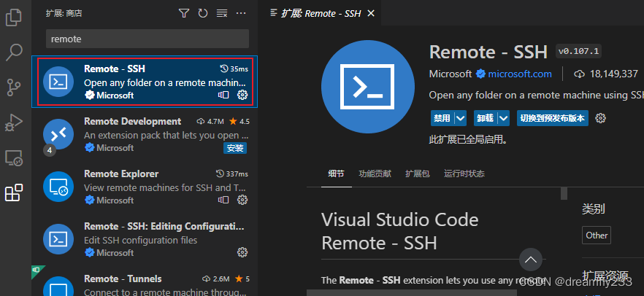Switch to the 功能贡献 tab
The width and height of the screenshot is (644, 296).
click(375, 174)
